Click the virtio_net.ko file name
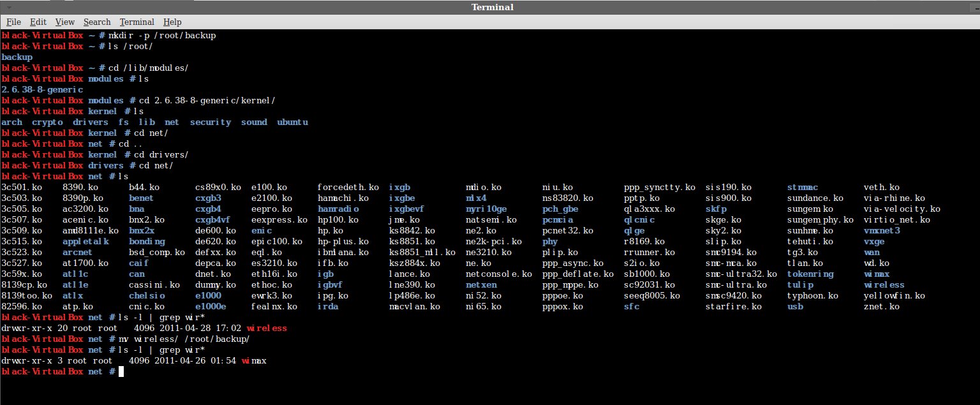 click(897, 219)
